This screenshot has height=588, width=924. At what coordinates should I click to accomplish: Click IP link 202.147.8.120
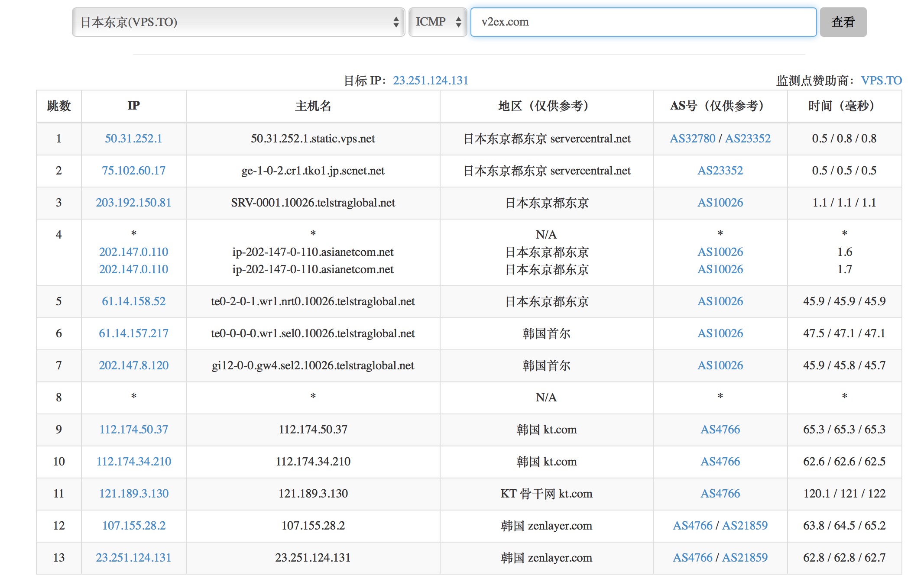click(133, 365)
